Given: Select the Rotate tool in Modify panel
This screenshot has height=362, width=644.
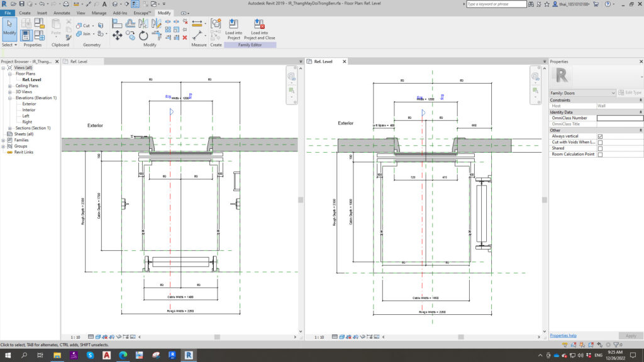Looking at the screenshot, I should pos(143,36).
